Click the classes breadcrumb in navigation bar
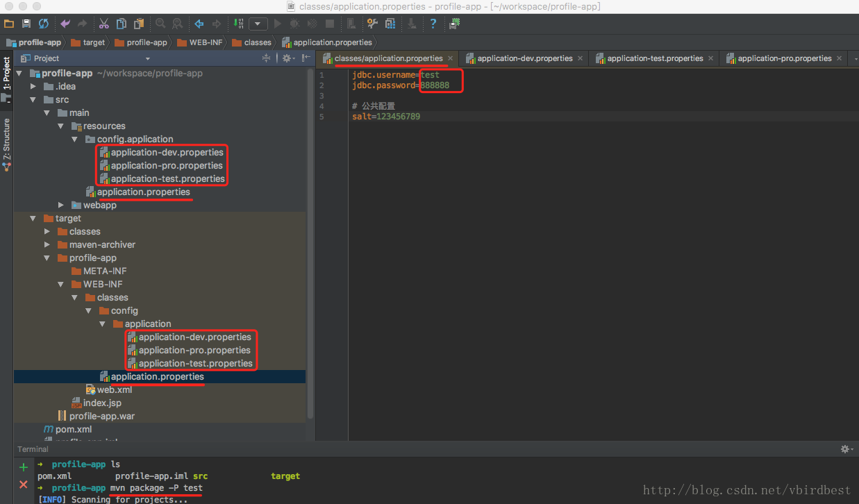The image size is (859, 504). coord(252,42)
